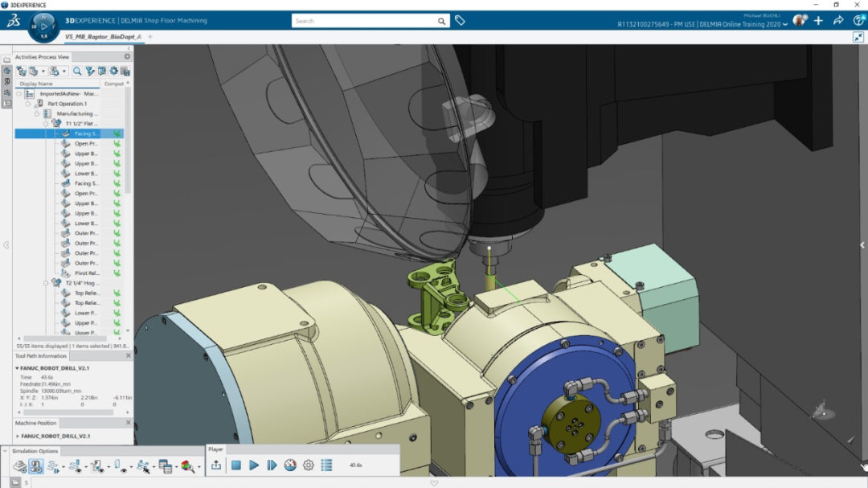Click the compass play button logo
Viewport: 868px width, 488px height.
43,25
